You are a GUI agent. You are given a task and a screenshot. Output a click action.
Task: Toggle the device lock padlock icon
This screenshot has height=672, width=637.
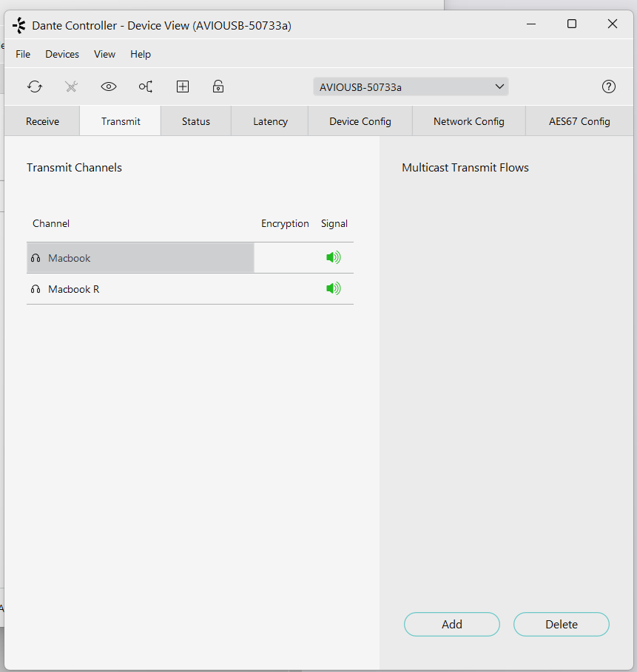(218, 86)
